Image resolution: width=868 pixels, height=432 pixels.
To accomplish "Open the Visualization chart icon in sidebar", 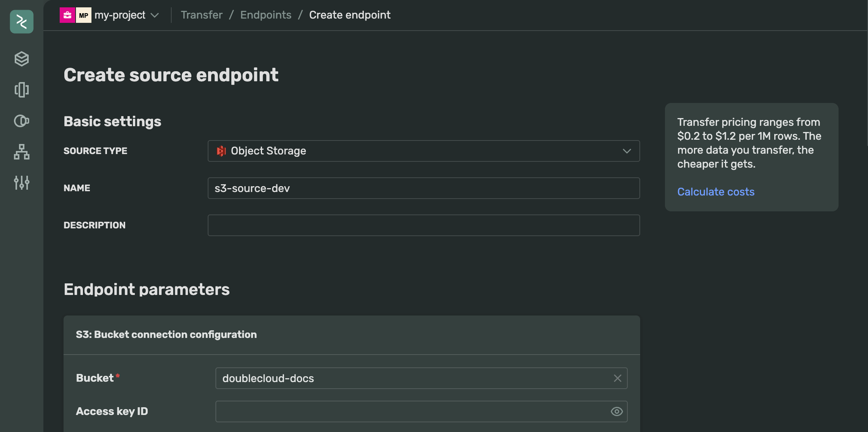I will pos(22,121).
